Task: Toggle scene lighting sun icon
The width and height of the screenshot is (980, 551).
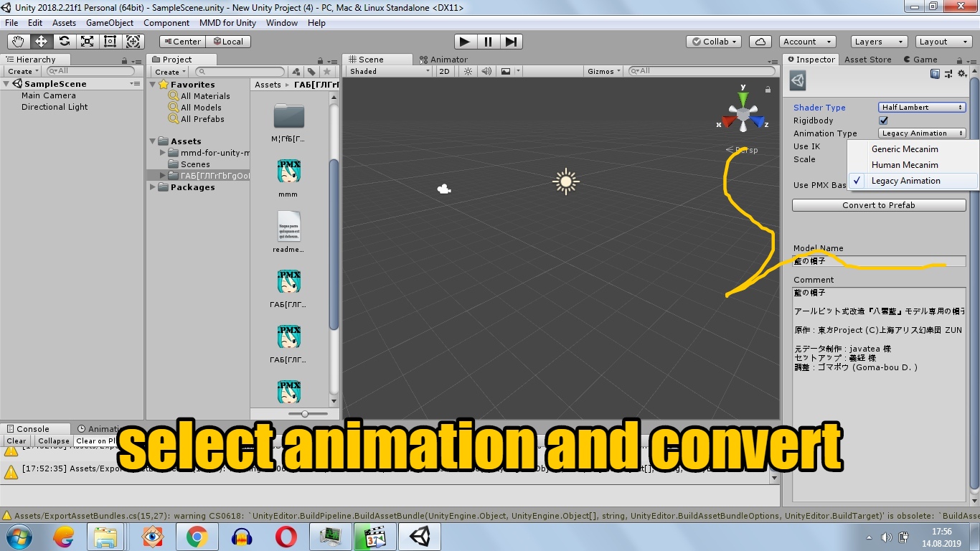Action: pos(468,71)
